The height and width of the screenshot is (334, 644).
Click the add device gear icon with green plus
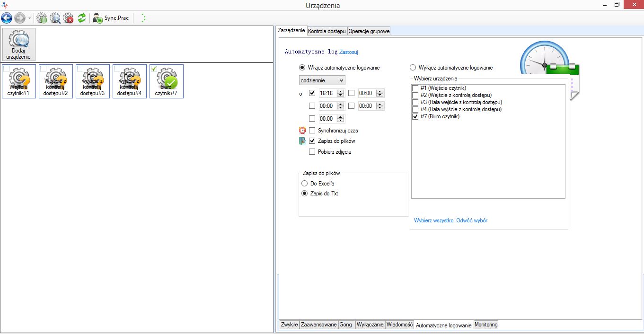[x=42, y=18]
